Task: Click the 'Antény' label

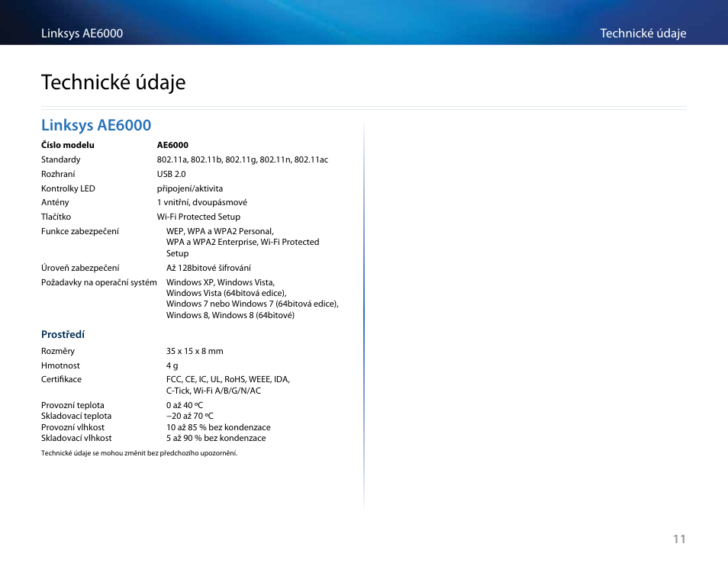Action: [x=55, y=202]
